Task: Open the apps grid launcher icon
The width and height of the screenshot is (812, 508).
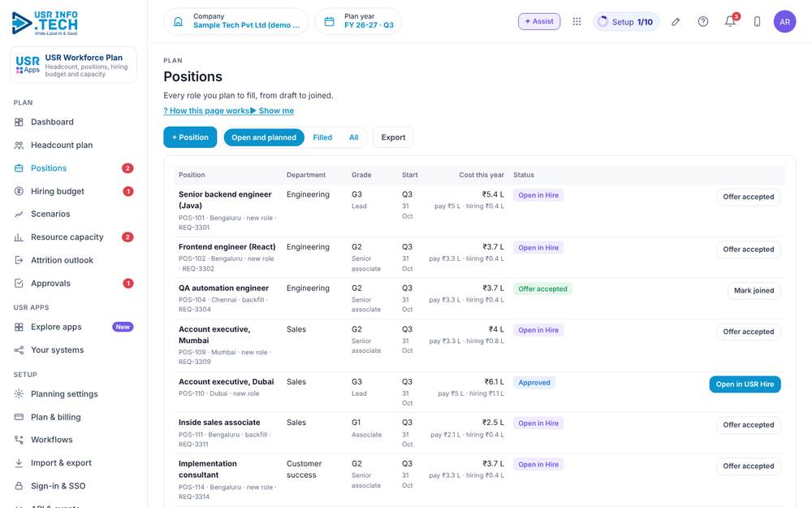Action: point(577,21)
